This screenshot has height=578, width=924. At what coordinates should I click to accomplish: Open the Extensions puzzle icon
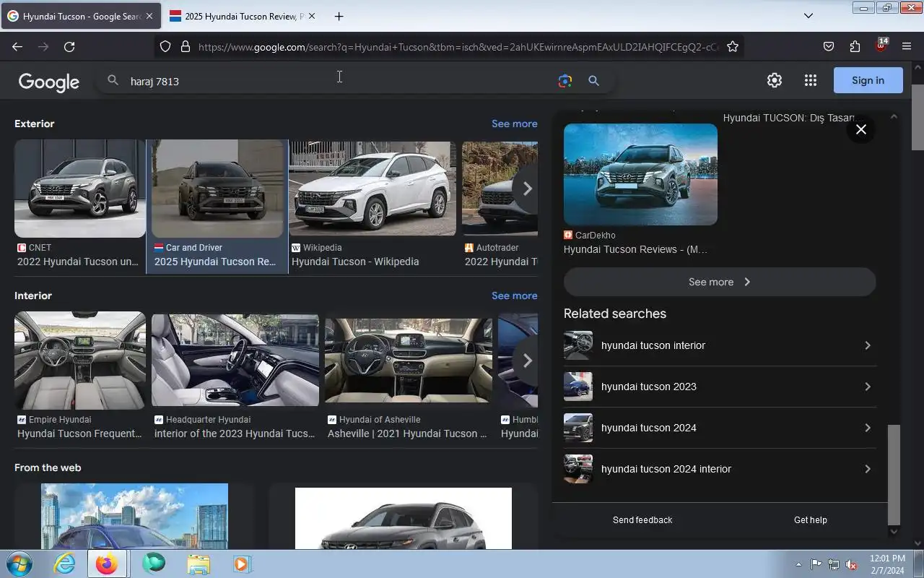click(855, 46)
